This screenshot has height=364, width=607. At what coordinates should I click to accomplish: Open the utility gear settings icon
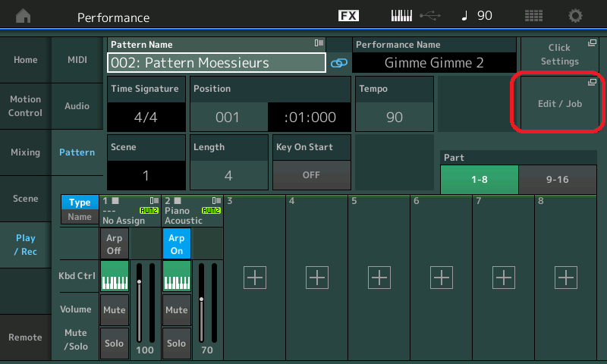576,16
